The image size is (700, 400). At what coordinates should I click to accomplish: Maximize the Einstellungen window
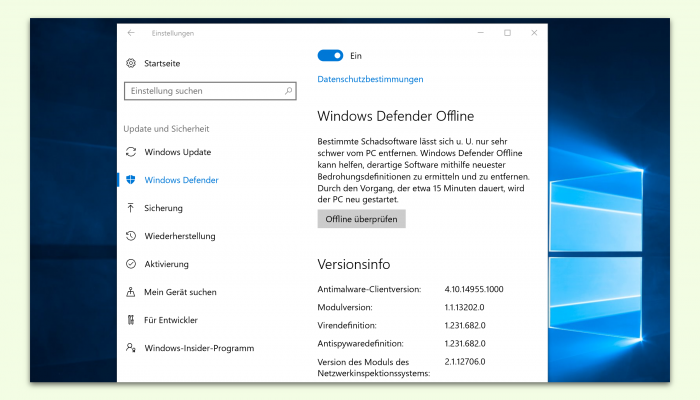[x=508, y=33]
